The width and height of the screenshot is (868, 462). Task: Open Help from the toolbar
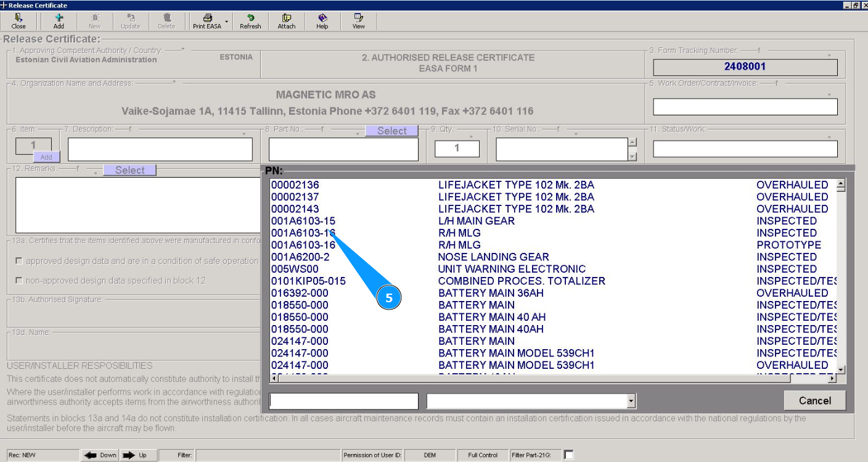322,22
